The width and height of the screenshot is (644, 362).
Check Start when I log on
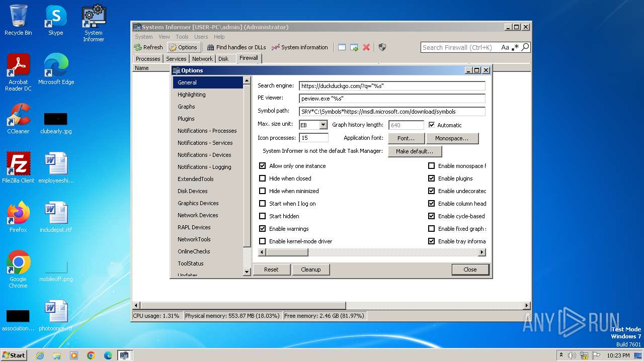262,204
